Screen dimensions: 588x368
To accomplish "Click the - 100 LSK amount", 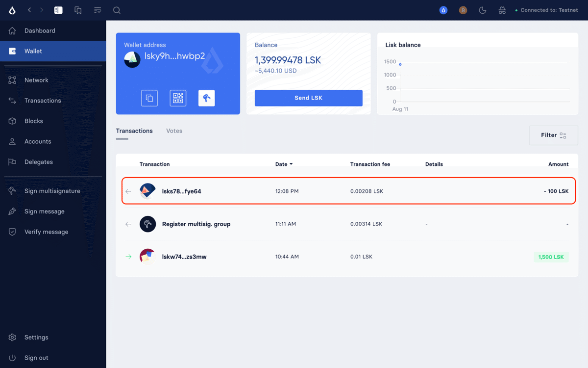I will pyautogui.click(x=556, y=191).
